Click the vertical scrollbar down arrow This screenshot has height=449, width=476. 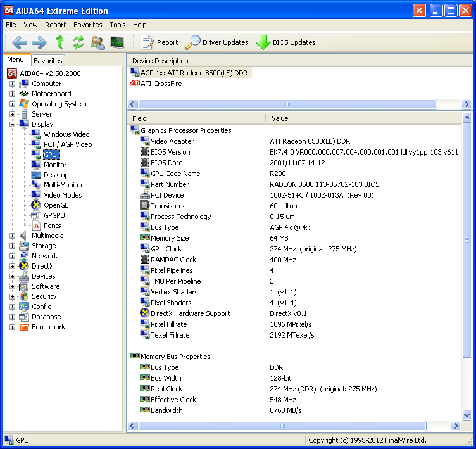pyautogui.click(x=467, y=415)
